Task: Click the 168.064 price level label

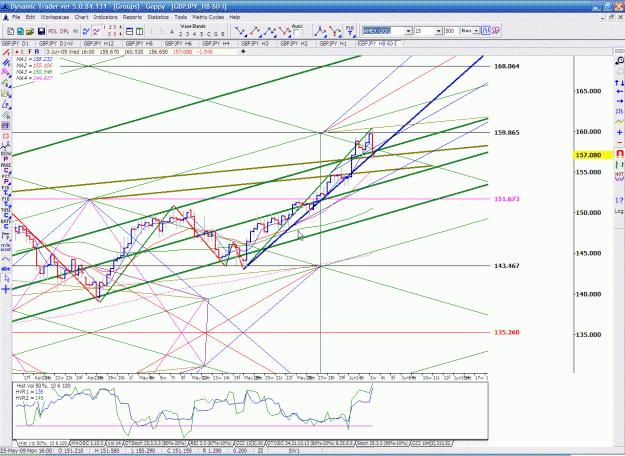Action: (x=507, y=66)
